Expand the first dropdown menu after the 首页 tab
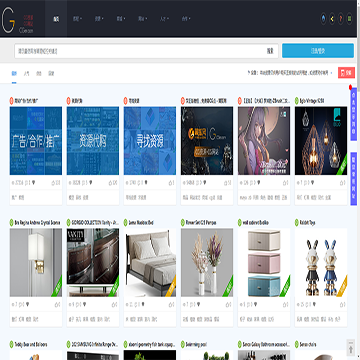 point(77,19)
